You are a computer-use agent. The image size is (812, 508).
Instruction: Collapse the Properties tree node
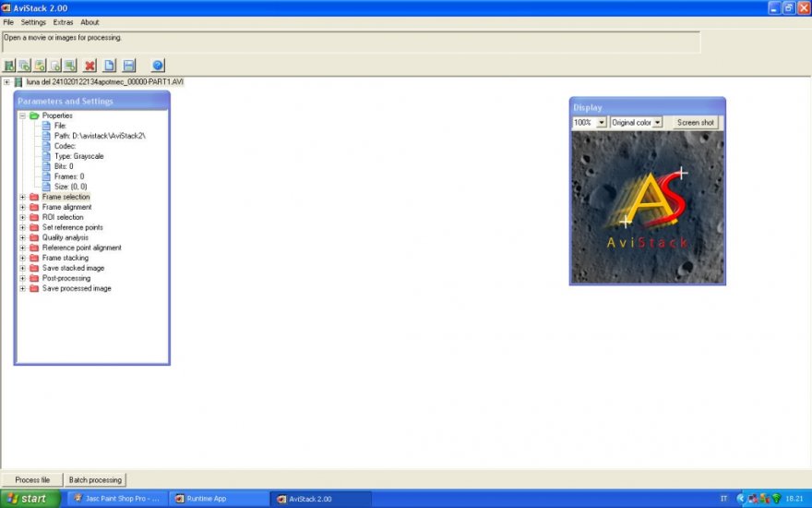[x=23, y=115]
